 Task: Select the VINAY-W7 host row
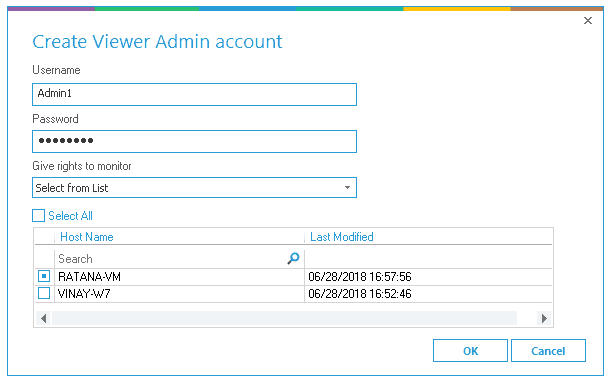(293, 293)
